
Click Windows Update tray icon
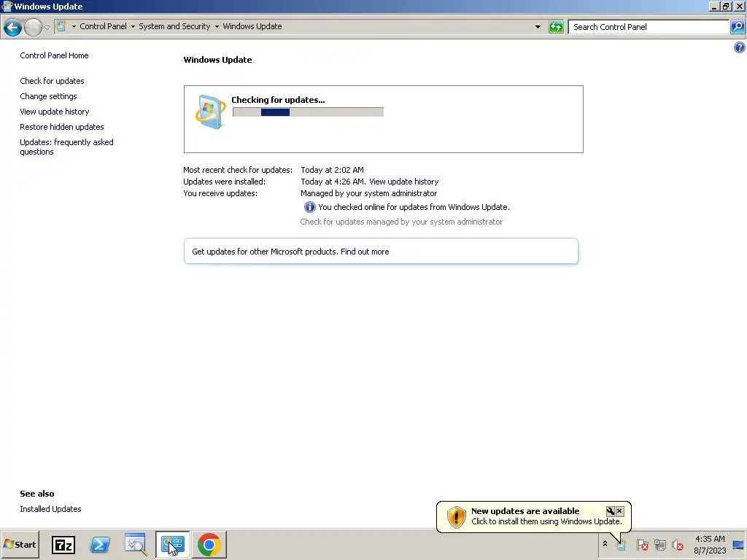pos(622,544)
